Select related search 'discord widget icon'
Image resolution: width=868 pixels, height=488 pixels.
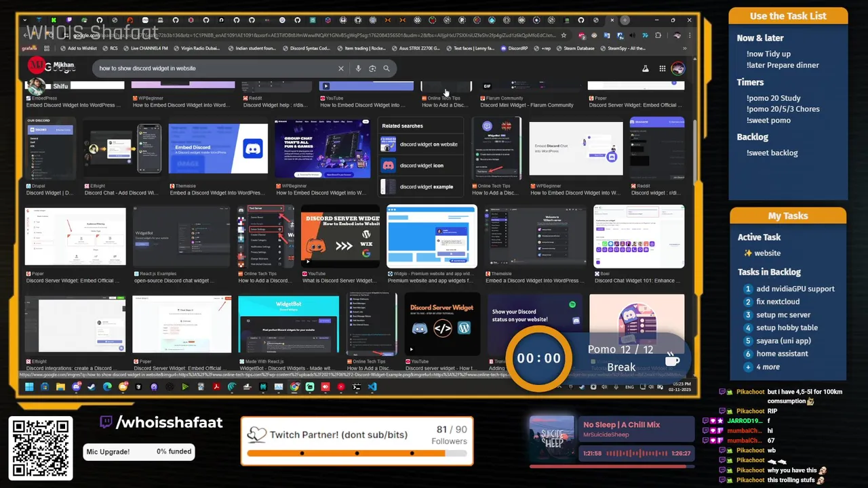point(421,165)
